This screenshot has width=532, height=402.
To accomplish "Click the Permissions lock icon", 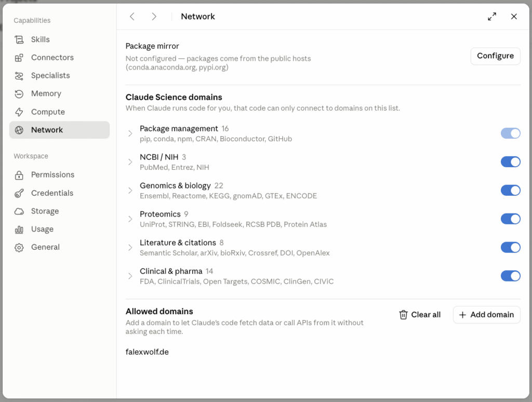I will click(19, 175).
